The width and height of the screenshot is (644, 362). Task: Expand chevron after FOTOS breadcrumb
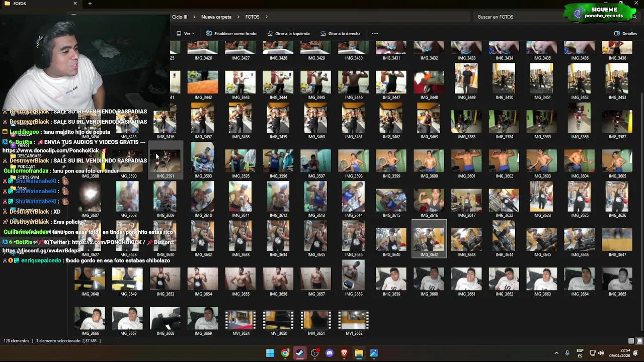tap(267, 17)
